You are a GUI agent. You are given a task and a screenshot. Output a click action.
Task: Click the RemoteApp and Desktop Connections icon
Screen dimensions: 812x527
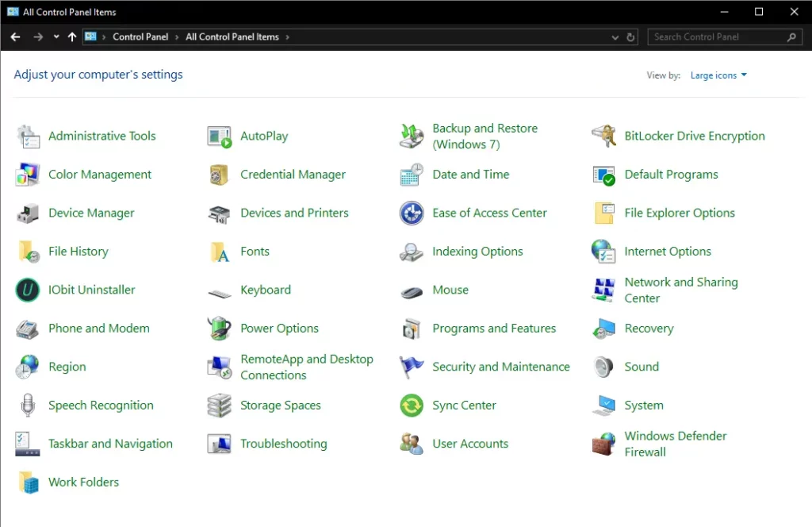[x=220, y=367]
